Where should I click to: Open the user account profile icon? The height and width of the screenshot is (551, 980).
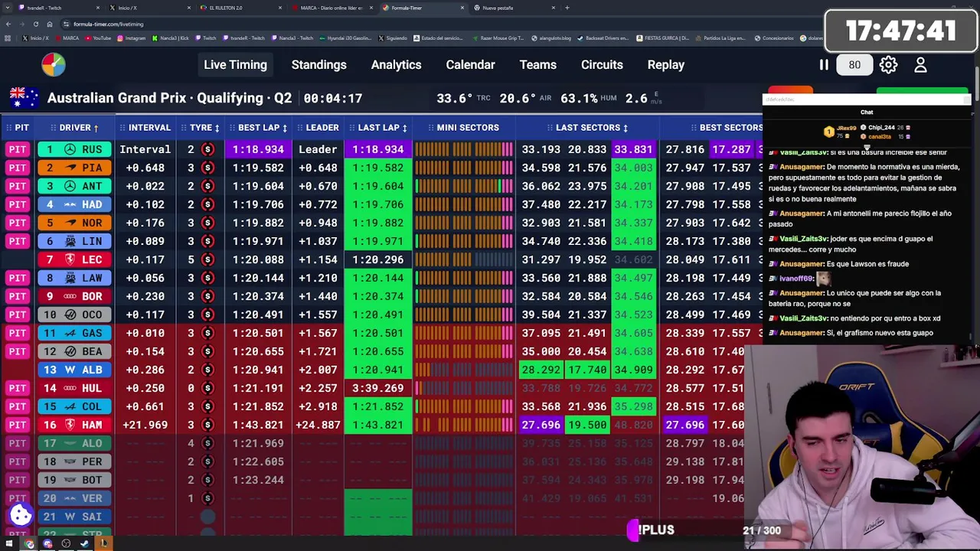920,65
